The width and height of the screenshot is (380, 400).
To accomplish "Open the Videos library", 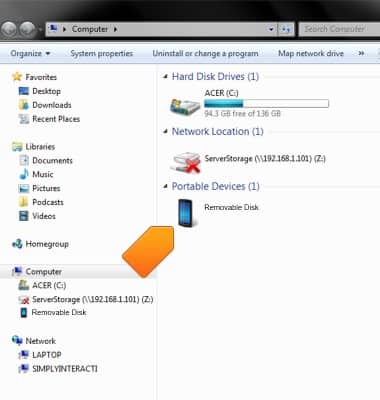I will [44, 216].
